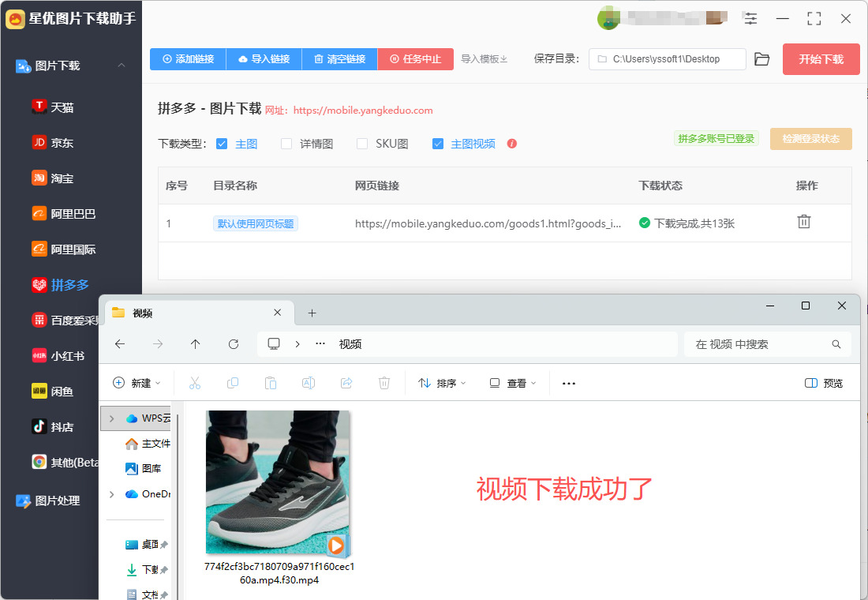Click 视频 breadcrumb in the address bar
The height and width of the screenshot is (600, 868).
tap(350, 344)
